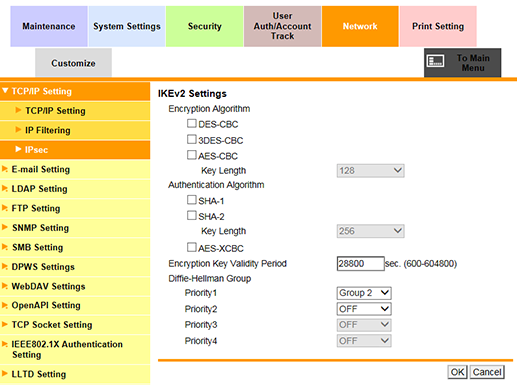
Task: Click the arrow icon next to WebDAV Settings
Action: (x=5, y=286)
